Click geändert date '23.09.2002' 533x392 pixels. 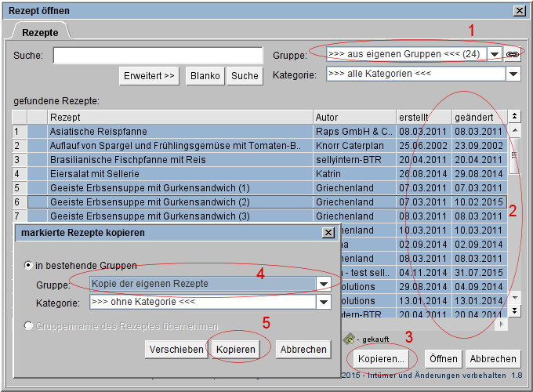pyautogui.click(x=479, y=146)
